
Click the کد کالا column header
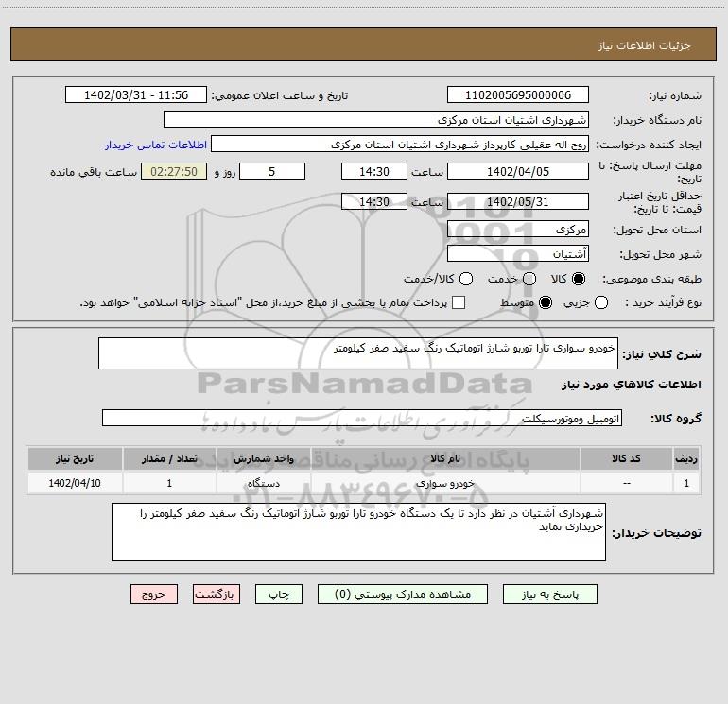626,458
